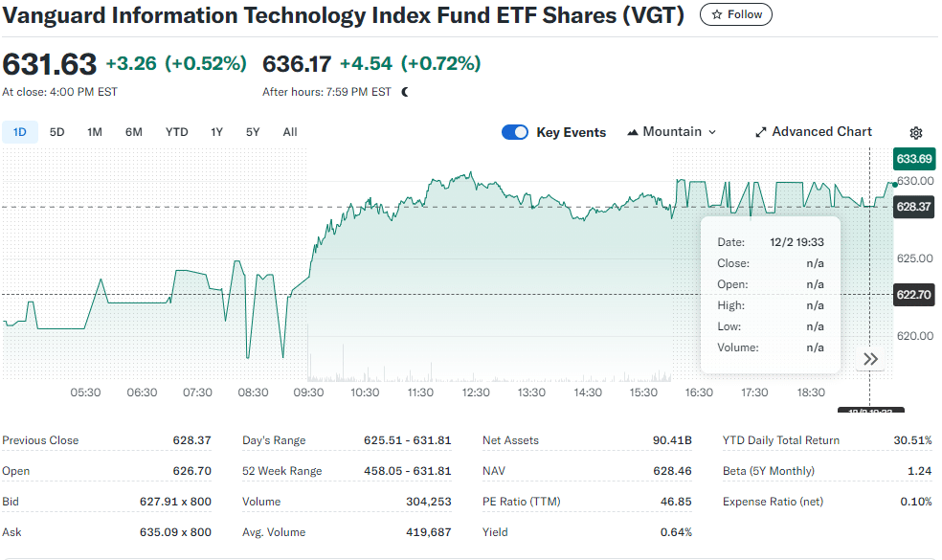942x560 pixels.
Task: Click the Expense Ratio (net) value 0.10%
Action: point(915,502)
